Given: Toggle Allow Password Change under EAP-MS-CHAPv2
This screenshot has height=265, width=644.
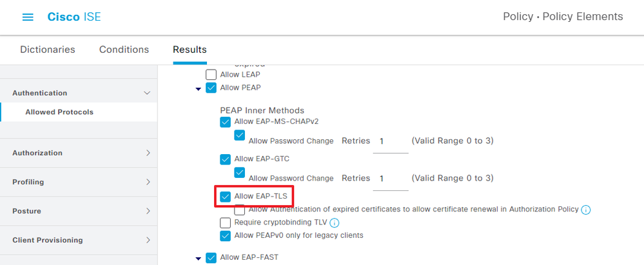Looking at the screenshot, I should 239,135.
